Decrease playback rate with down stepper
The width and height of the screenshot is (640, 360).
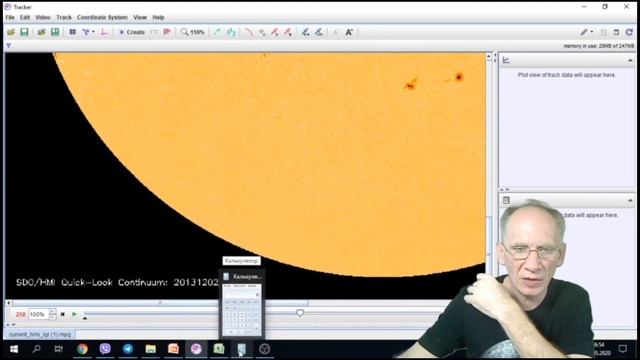coord(52,317)
